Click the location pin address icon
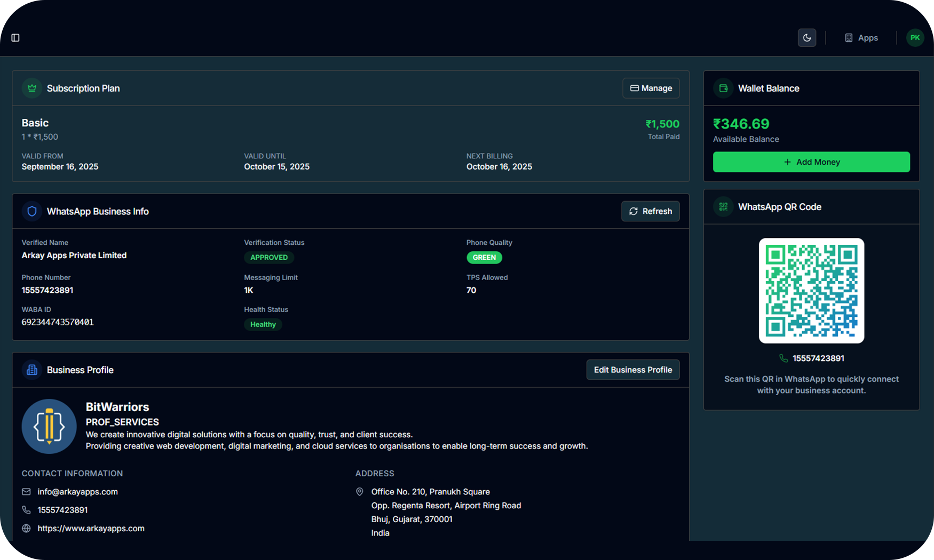 coord(360,492)
